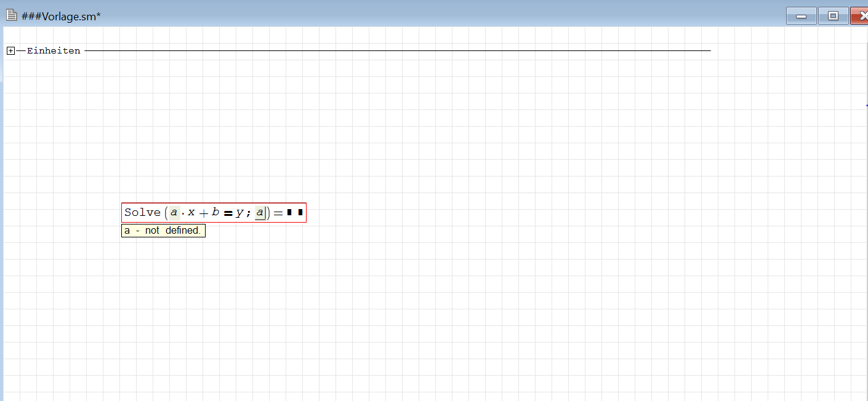Click the Solve function name
The height and width of the screenshot is (401, 868).
(142, 212)
